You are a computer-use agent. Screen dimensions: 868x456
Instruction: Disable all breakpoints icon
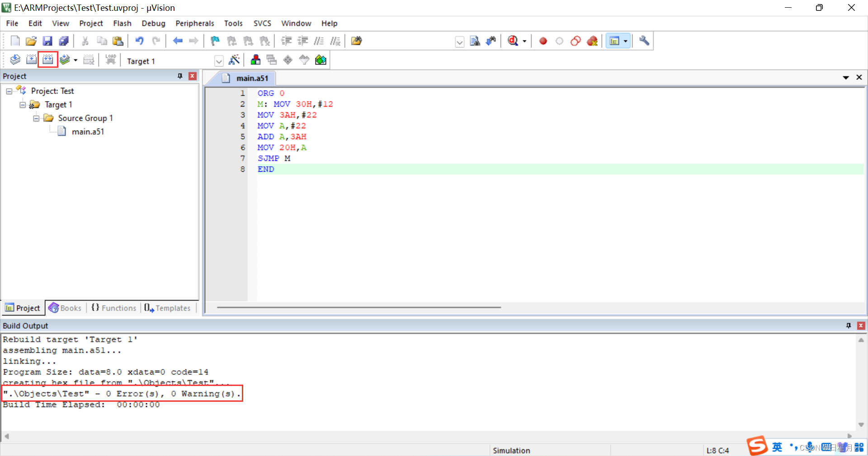[576, 41]
